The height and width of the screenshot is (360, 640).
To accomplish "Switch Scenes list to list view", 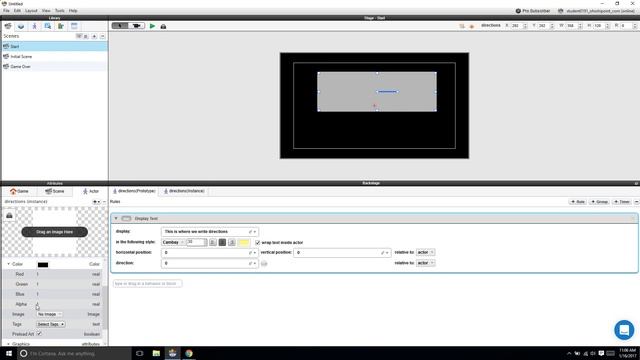I will [x=86, y=36].
